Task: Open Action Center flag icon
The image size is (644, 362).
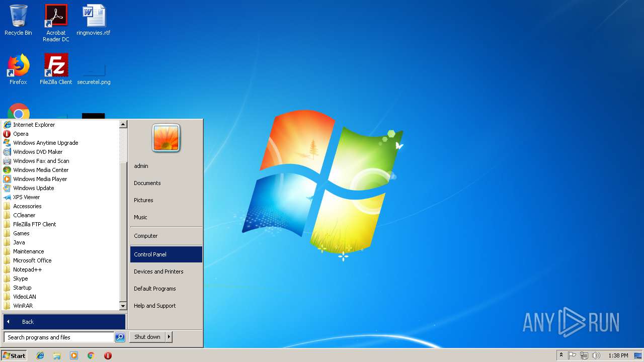Action: pyautogui.click(x=572, y=355)
